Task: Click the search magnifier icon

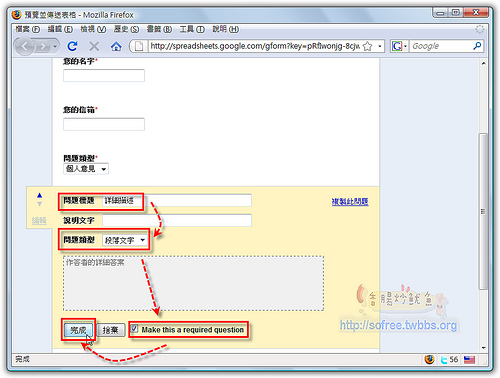Action: pos(477,46)
